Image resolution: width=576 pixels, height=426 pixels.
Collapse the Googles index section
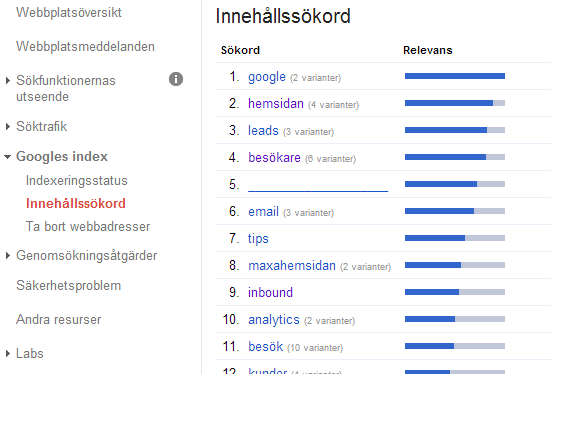pyautogui.click(x=7, y=157)
